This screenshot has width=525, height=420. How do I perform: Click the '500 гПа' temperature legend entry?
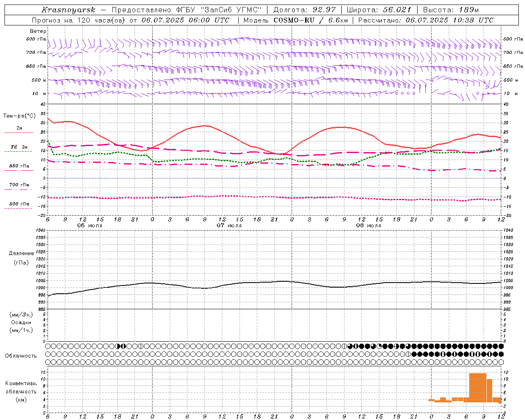[x=19, y=203]
